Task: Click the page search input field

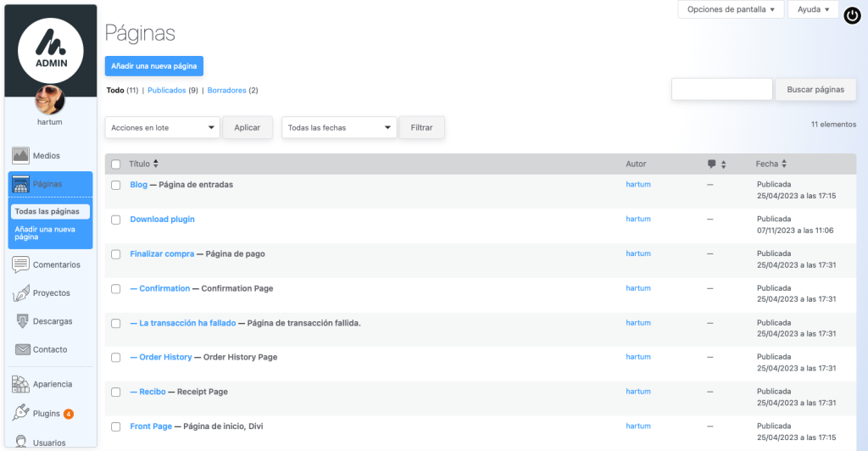Action: click(x=721, y=89)
